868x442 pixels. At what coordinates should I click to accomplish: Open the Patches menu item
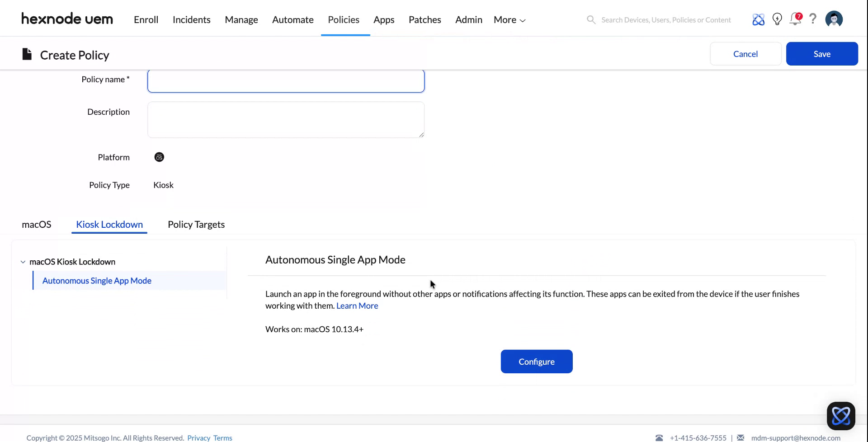tap(425, 19)
